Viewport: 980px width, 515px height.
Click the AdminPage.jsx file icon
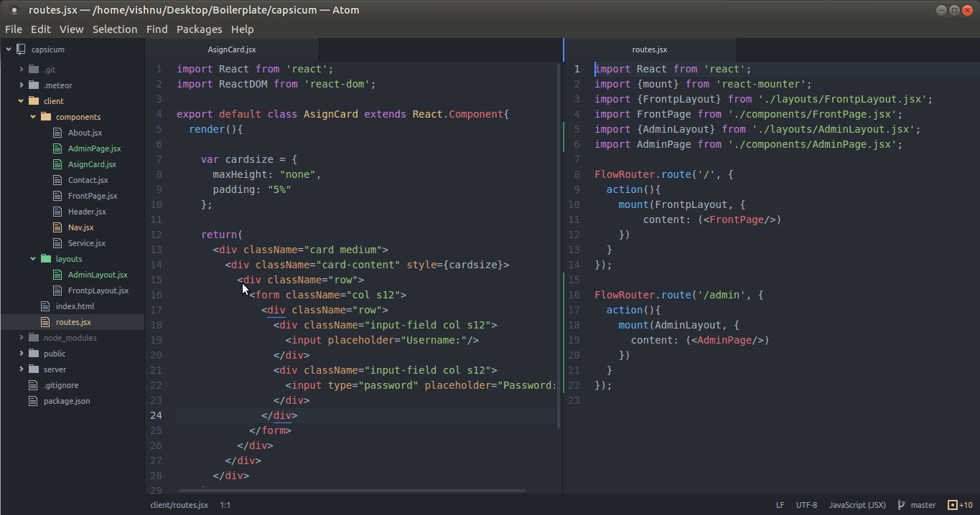pyautogui.click(x=58, y=148)
